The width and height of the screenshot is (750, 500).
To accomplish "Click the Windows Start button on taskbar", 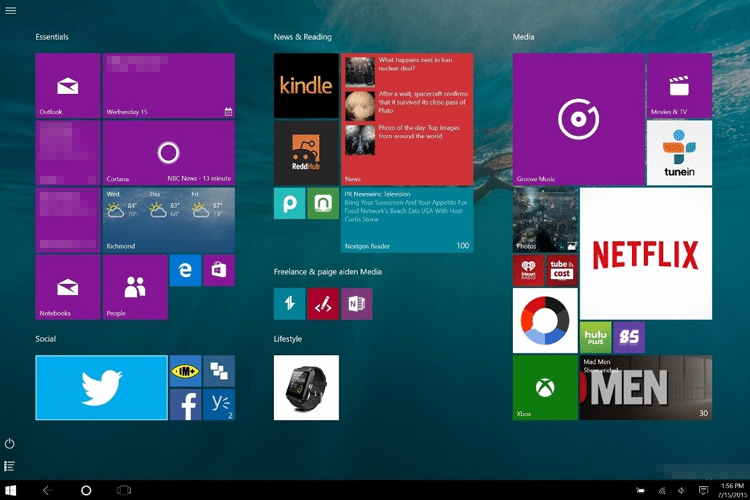I will point(11,490).
